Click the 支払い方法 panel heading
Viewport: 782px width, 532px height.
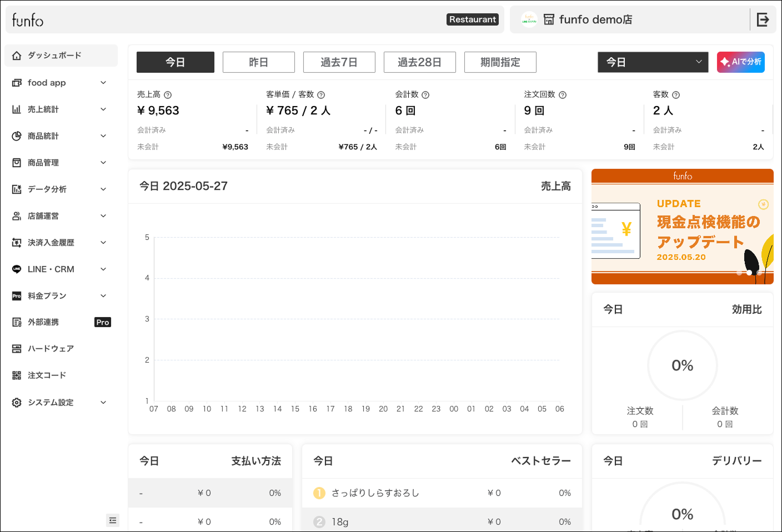pos(256,461)
